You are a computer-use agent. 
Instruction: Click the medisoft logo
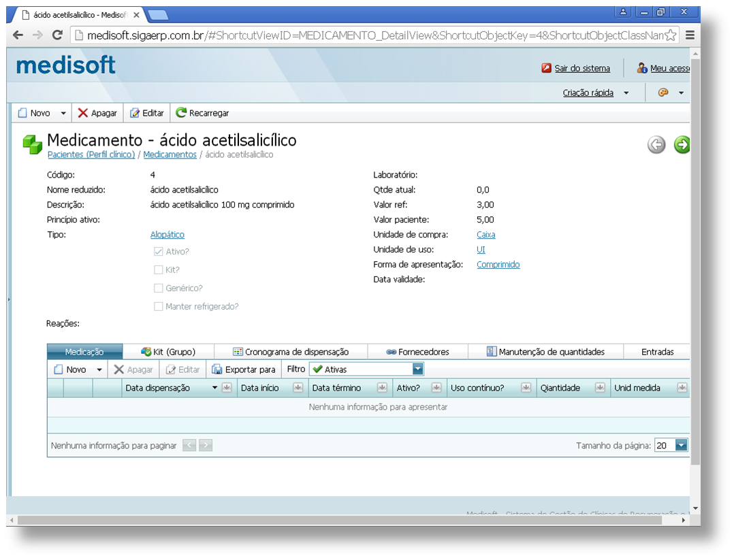[65, 65]
